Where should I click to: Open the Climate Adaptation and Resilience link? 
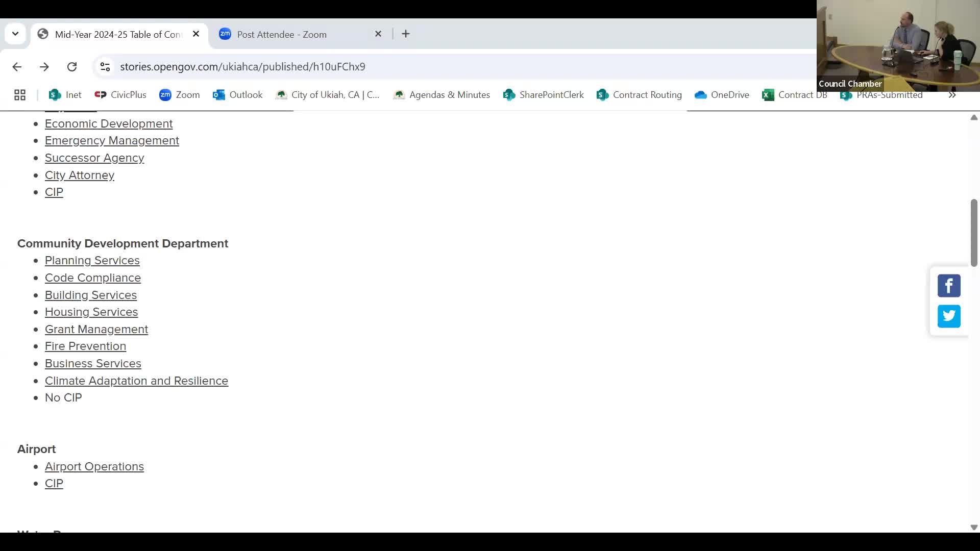(136, 381)
